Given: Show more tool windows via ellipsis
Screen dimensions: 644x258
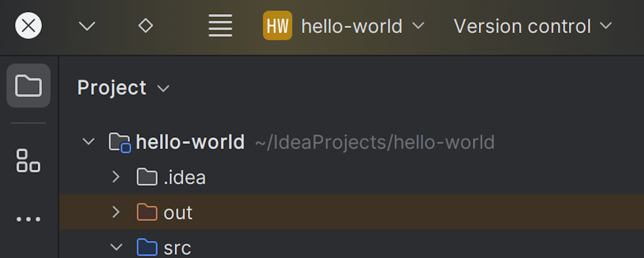Looking at the screenshot, I should coord(28,219).
